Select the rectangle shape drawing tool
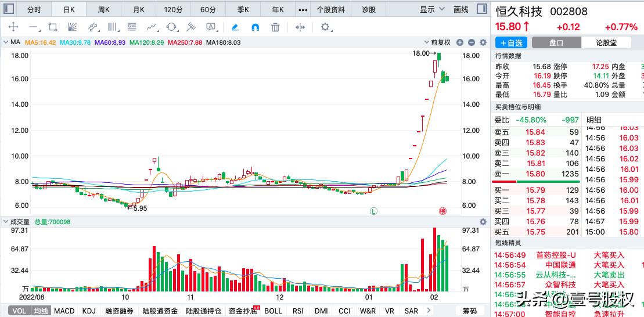 [x=53, y=27]
